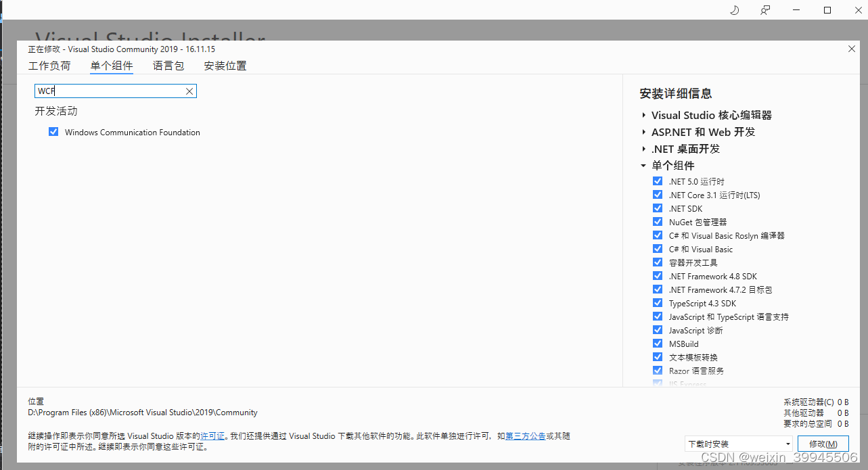
Task: Click the 开发活动 category heading
Action: (x=56, y=111)
